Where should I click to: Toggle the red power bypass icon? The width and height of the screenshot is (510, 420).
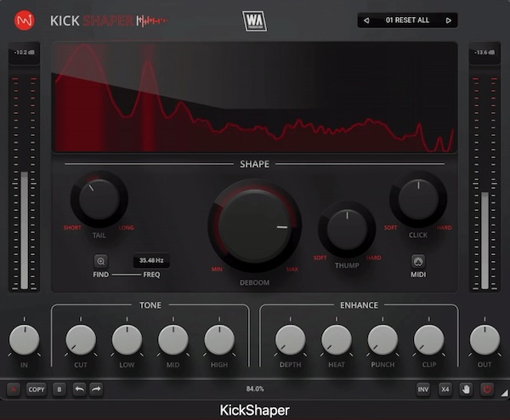pyautogui.click(x=487, y=389)
